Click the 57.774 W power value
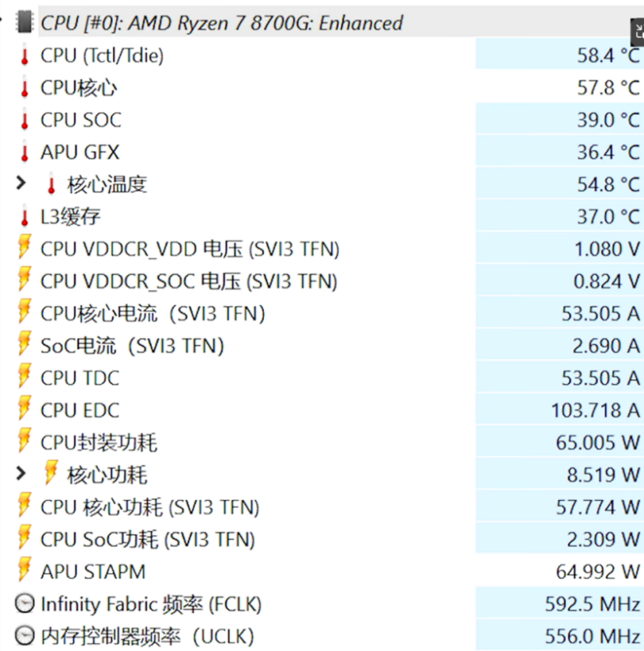 598,507
